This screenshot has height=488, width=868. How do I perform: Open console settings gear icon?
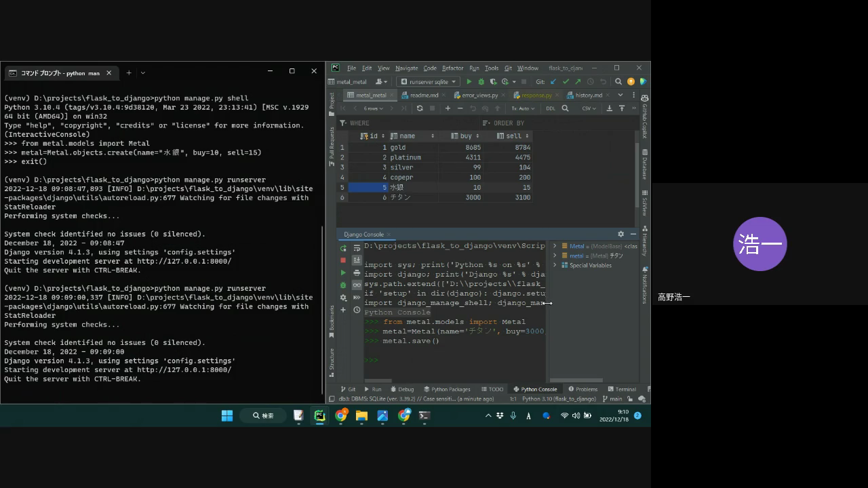coord(343,298)
